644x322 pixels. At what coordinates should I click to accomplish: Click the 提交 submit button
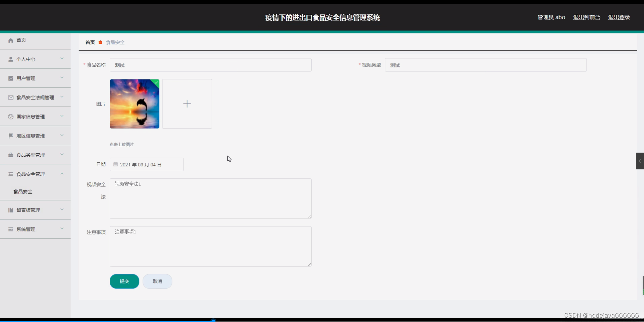[124, 281]
